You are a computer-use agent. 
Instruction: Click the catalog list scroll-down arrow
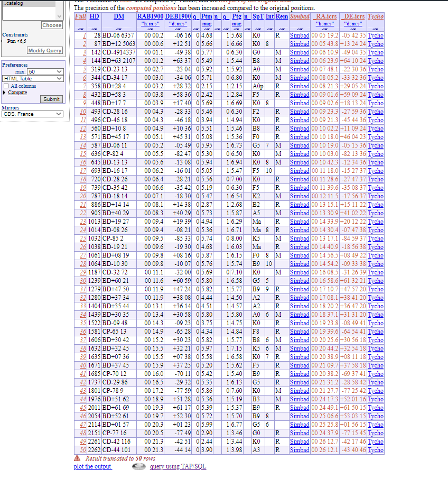59,16
